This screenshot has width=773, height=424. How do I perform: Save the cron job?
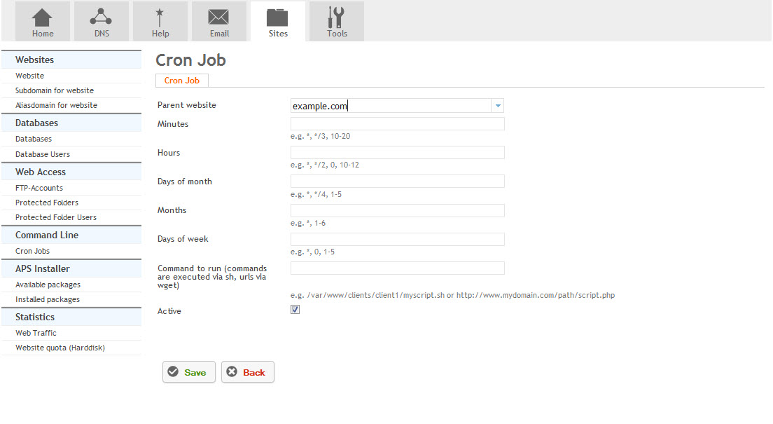click(x=189, y=372)
